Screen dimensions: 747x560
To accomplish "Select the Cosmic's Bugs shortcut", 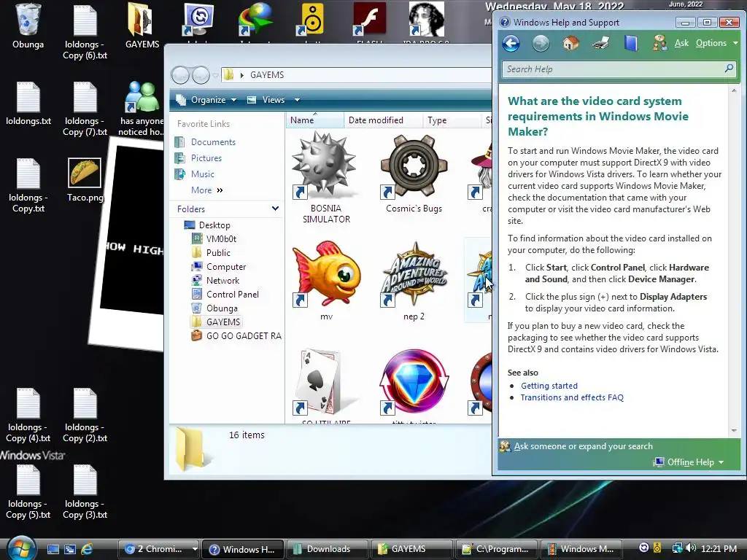I will pyautogui.click(x=414, y=173).
